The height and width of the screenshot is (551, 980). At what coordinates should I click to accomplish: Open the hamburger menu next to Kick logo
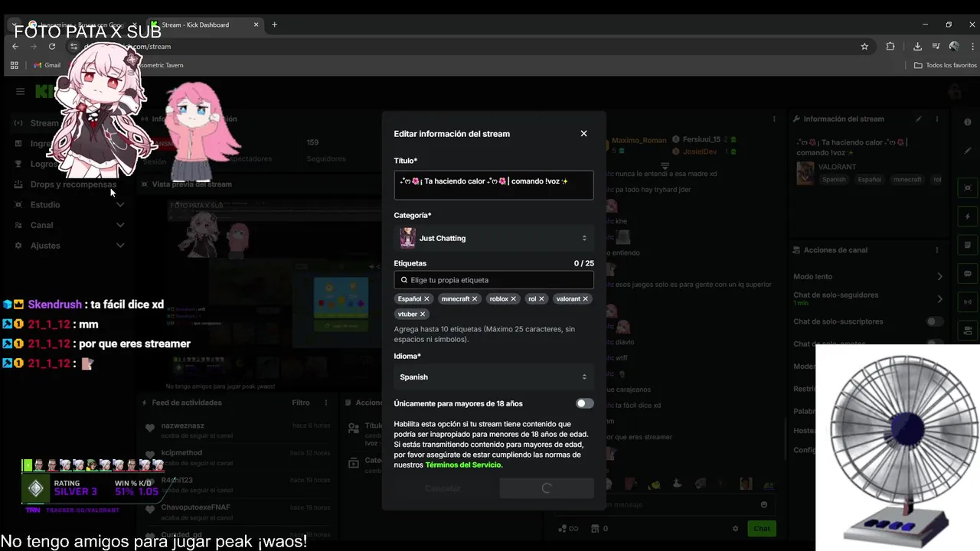tap(20, 92)
